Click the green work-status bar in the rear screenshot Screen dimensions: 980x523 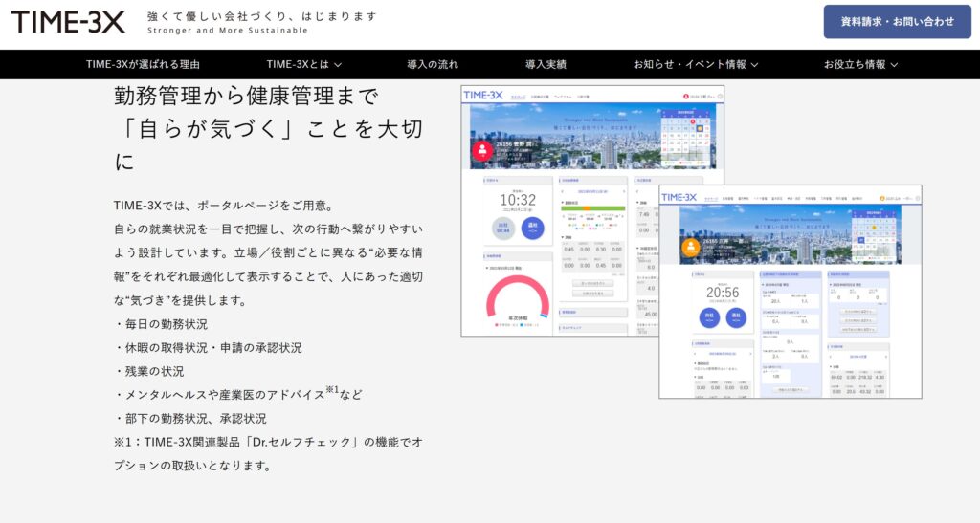[x=591, y=207]
